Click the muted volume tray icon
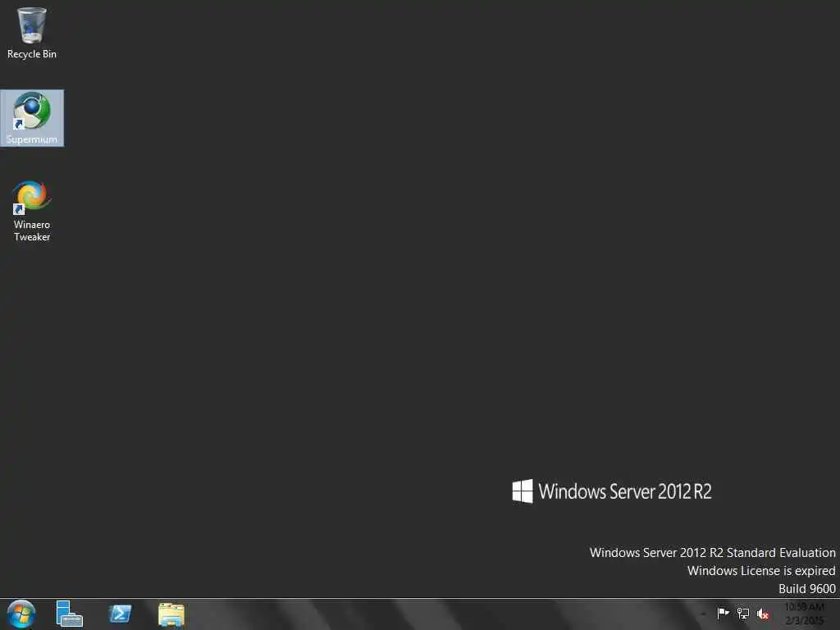Viewport: 840px width, 630px height. click(763, 614)
